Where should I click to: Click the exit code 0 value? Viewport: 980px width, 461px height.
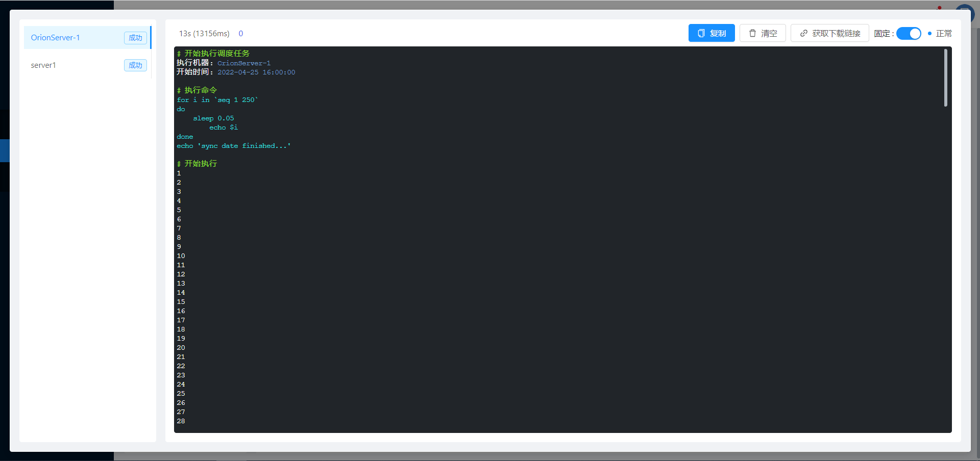coord(241,34)
